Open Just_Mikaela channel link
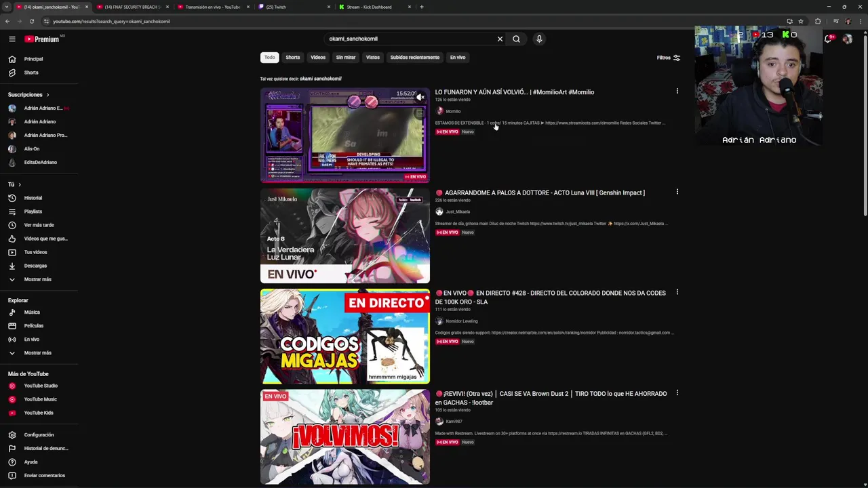Screen dimensions: 868x488 458,211
